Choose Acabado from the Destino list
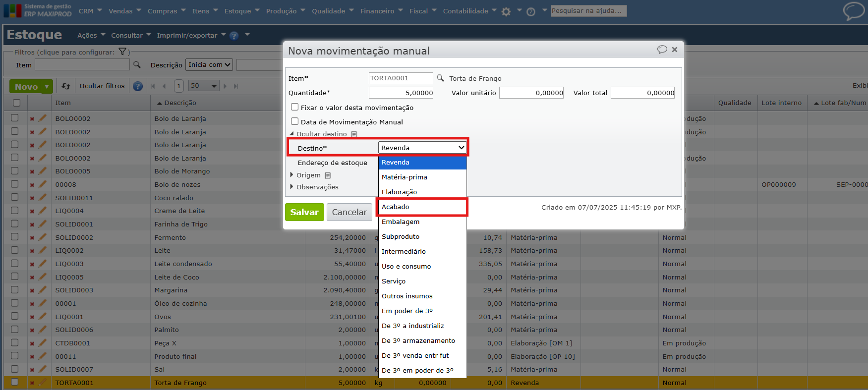This screenshot has height=390, width=868. [x=422, y=207]
